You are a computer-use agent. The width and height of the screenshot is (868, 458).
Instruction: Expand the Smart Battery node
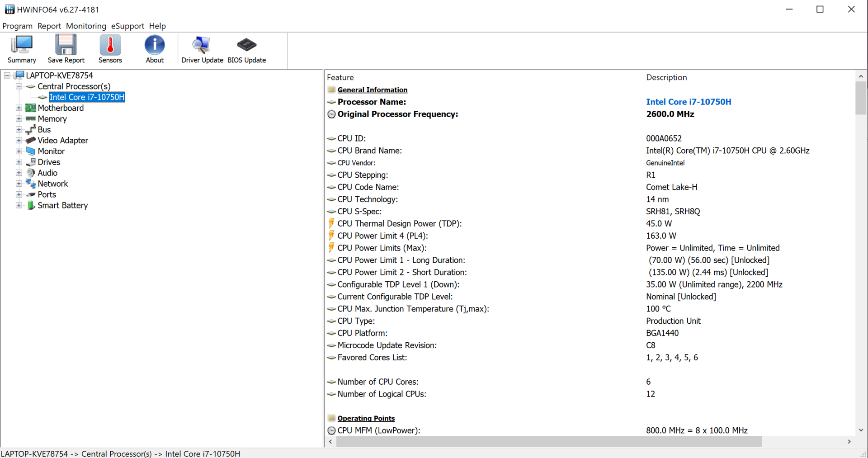point(19,206)
